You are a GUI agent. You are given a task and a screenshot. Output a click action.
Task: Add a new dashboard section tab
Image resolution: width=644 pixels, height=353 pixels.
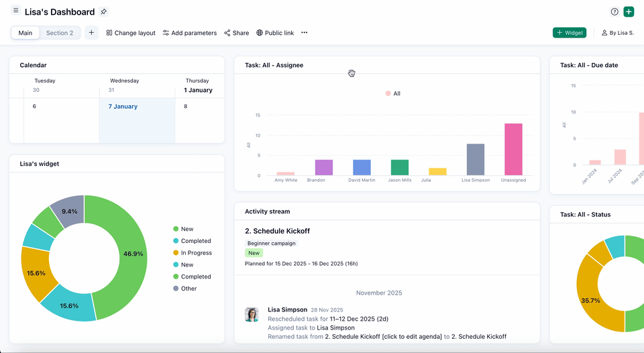coord(91,33)
